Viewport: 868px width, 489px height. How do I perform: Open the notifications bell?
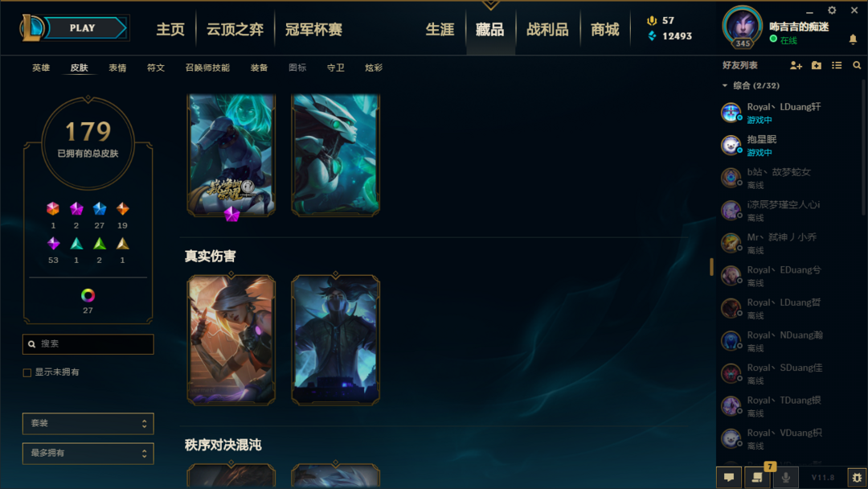853,39
